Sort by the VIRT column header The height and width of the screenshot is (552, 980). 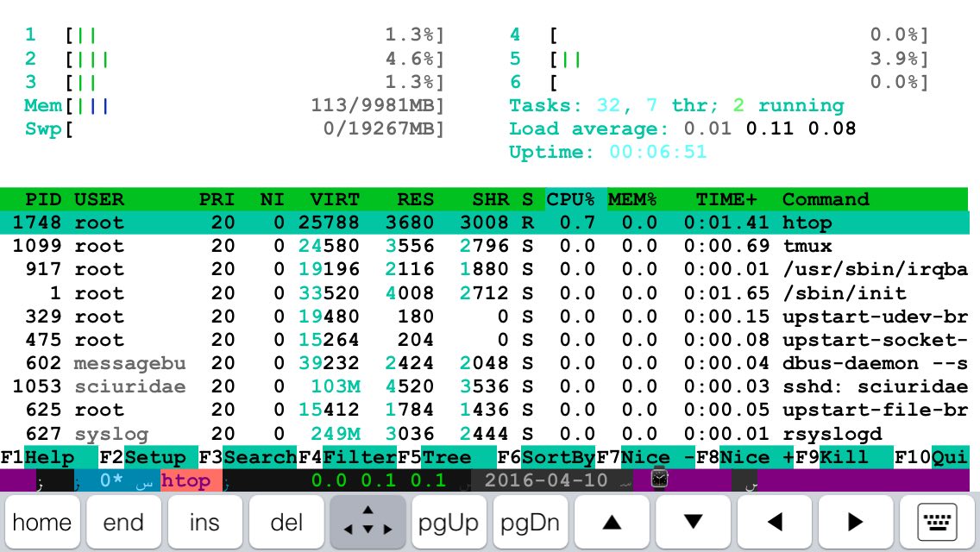click(x=335, y=199)
